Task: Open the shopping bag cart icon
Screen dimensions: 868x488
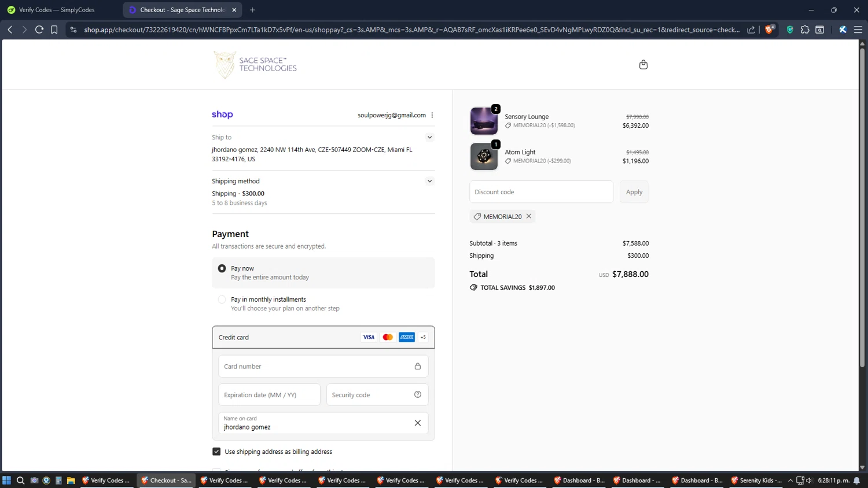Action: tap(643, 64)
